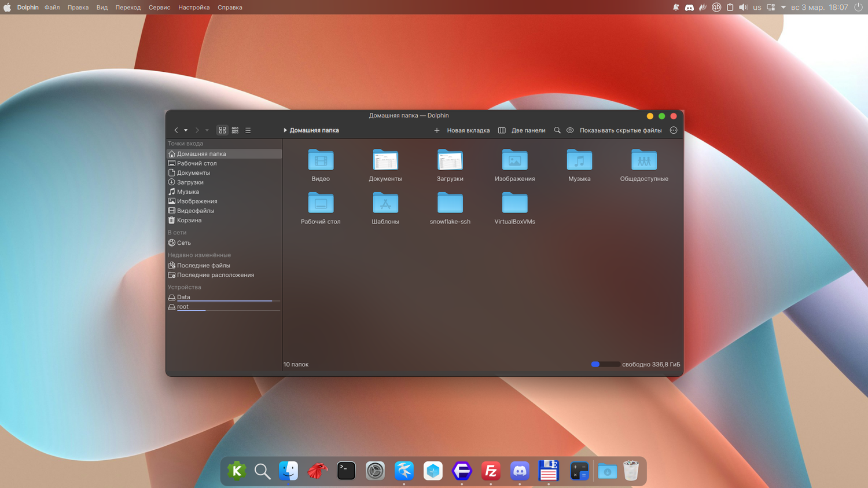Go back with the back arrow
Image resolution: width=868 pixels, height=488 pixels.
click(176, 130)
